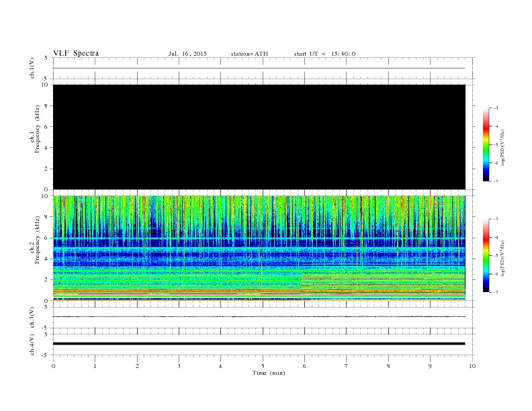Click the "5" tick on the time axis
The image size is (532, 411).
[263, 366]
